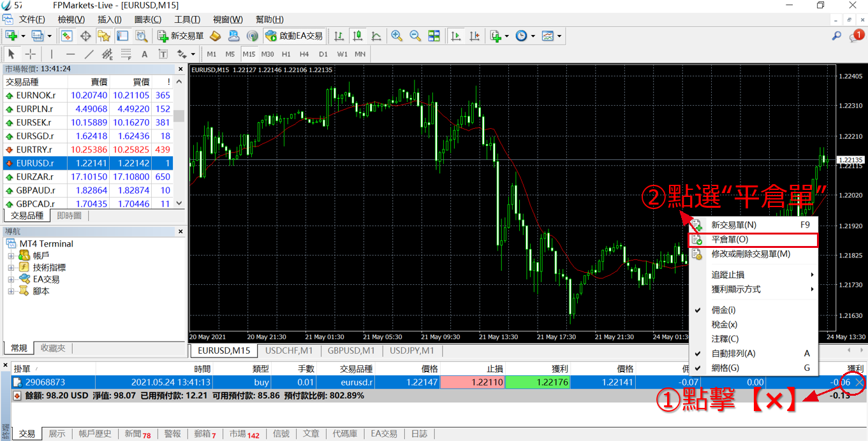Switch chart to candlestick display
Screen dimensions: 868x441
tap(357, 36)
